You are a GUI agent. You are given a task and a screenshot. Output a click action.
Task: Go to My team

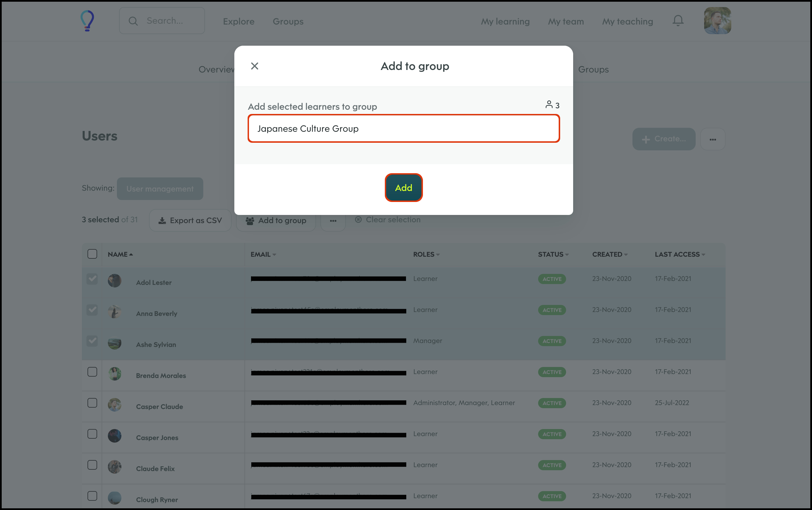(x=566, y=21)
